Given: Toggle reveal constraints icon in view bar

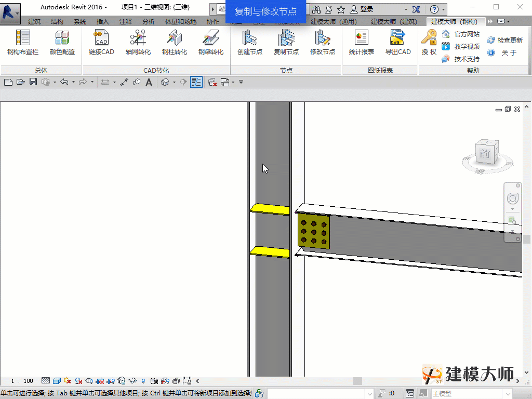Looking at the screenshot, I should pos(187,381).
